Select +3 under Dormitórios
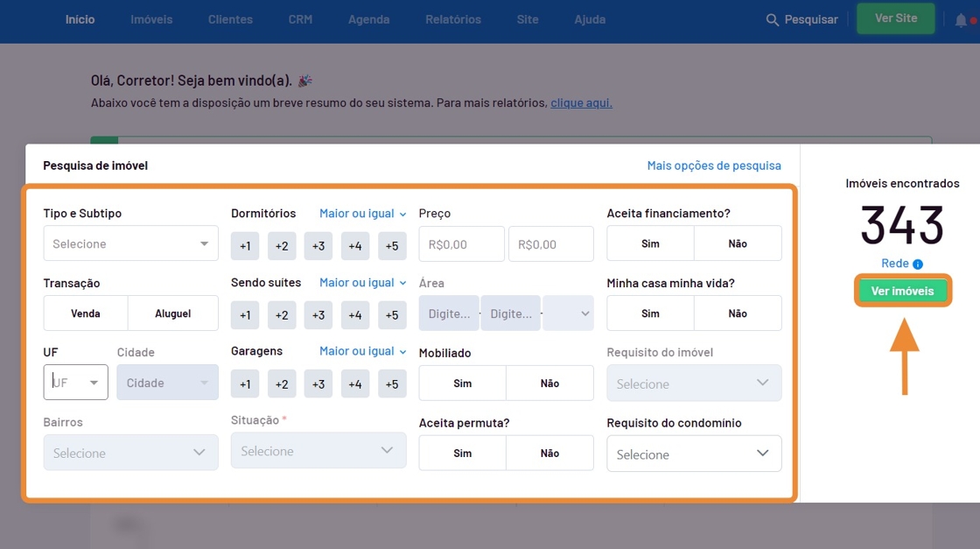 [x=318, y=246]
